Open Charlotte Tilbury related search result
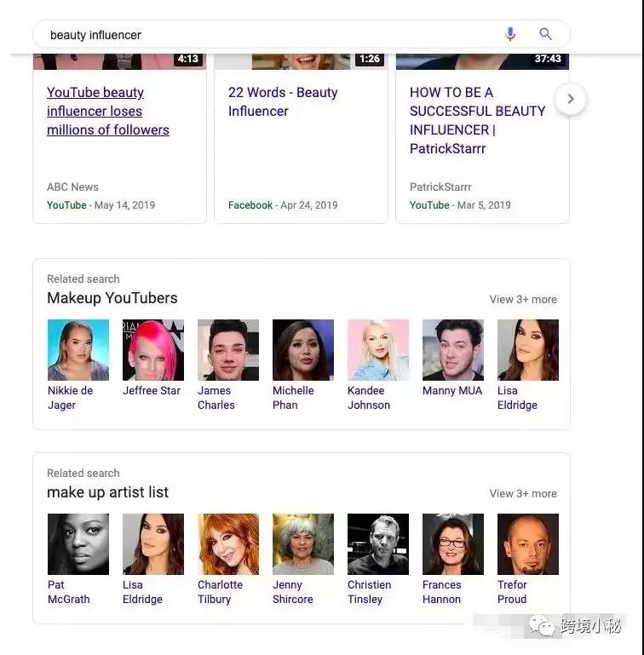 click(228, 560)
